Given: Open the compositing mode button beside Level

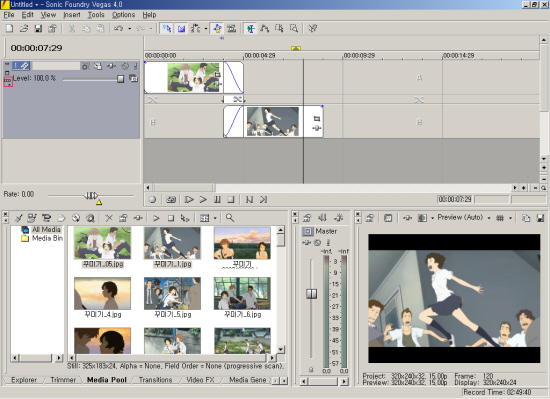Looking at the screenshot, I should pyautogui.click(x=133, y=79).
